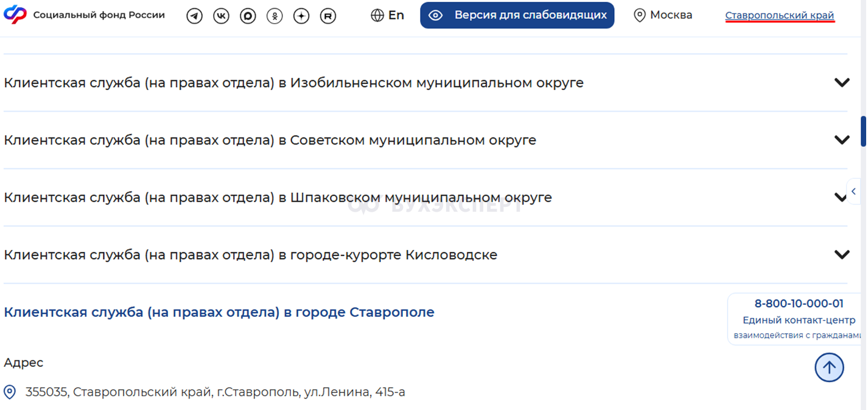Click the 8-800-10-000-01 contact center number
868x410 pixels.
799,304
